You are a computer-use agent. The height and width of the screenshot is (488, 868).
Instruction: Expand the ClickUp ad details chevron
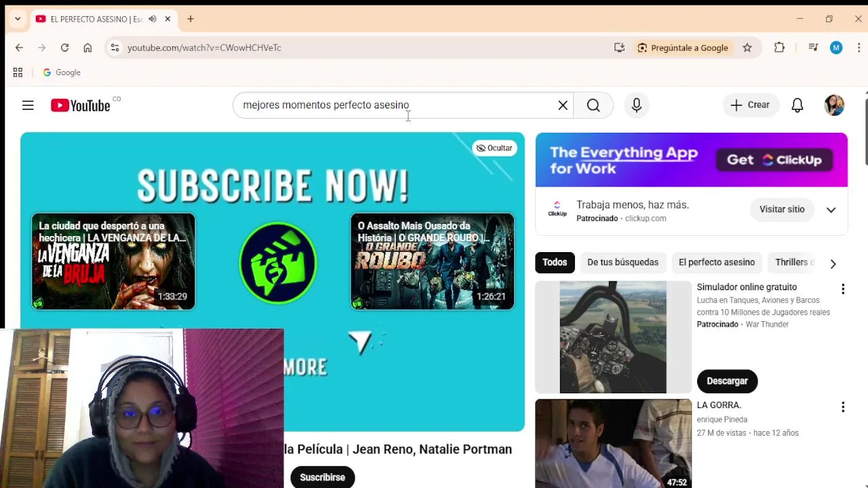pos(831,209)
